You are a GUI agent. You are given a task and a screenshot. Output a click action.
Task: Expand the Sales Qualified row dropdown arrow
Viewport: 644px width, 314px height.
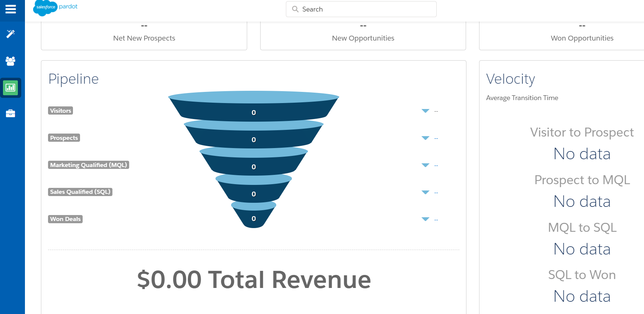(x=425, y=192)
